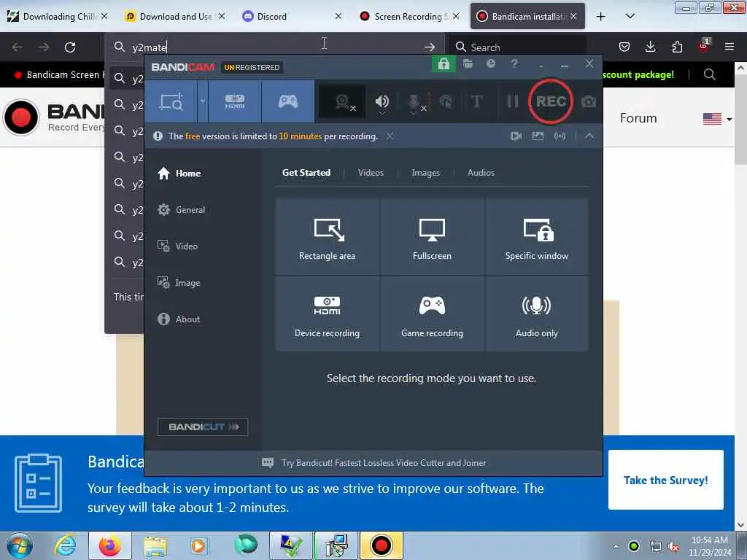Viewport: 747px width, 560px height.
Task: Switch to Audios tab
Action: [481, 173]
